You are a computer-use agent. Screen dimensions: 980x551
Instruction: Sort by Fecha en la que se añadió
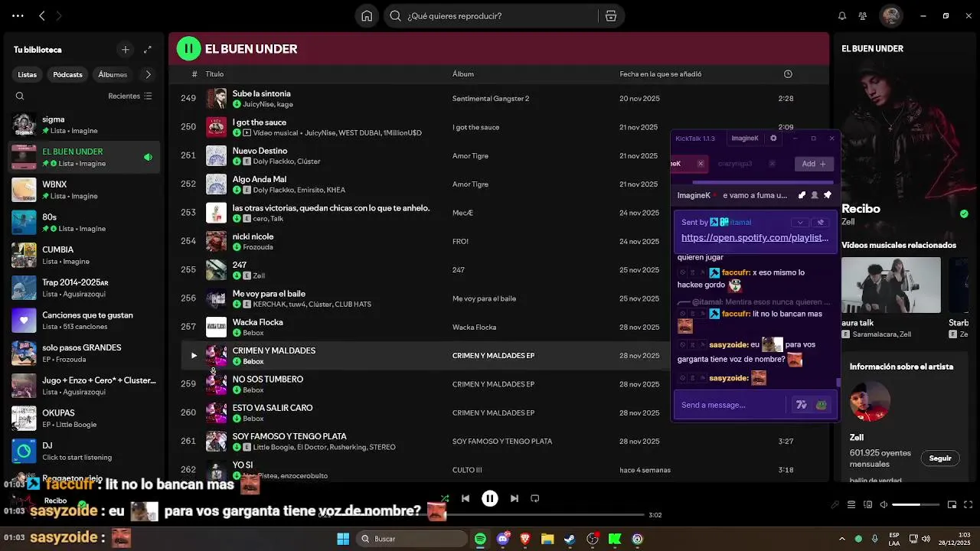tap(661, 74)
